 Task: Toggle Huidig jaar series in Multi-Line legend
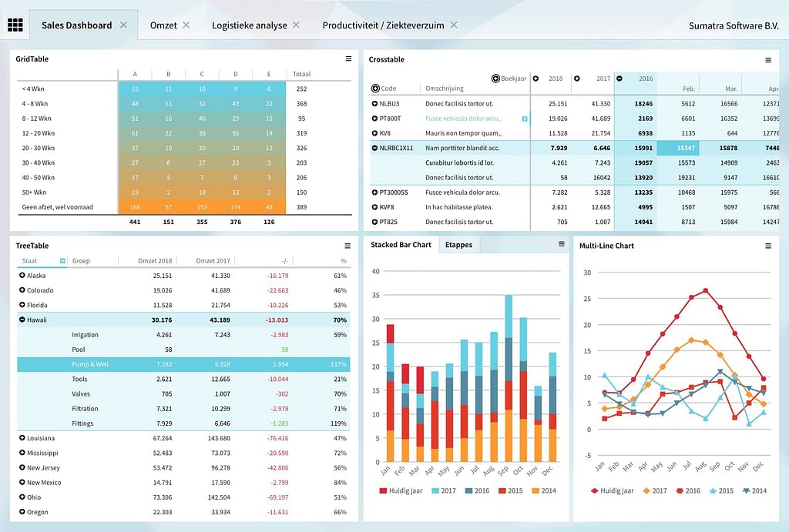pos(611,490)
